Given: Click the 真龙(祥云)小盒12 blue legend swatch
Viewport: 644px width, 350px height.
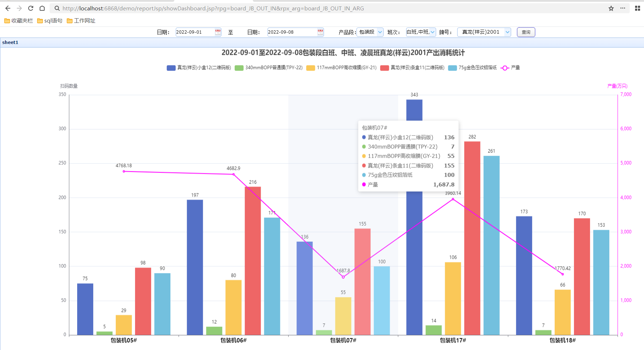Looking at the screenshot, I should [x=171, y=68].
